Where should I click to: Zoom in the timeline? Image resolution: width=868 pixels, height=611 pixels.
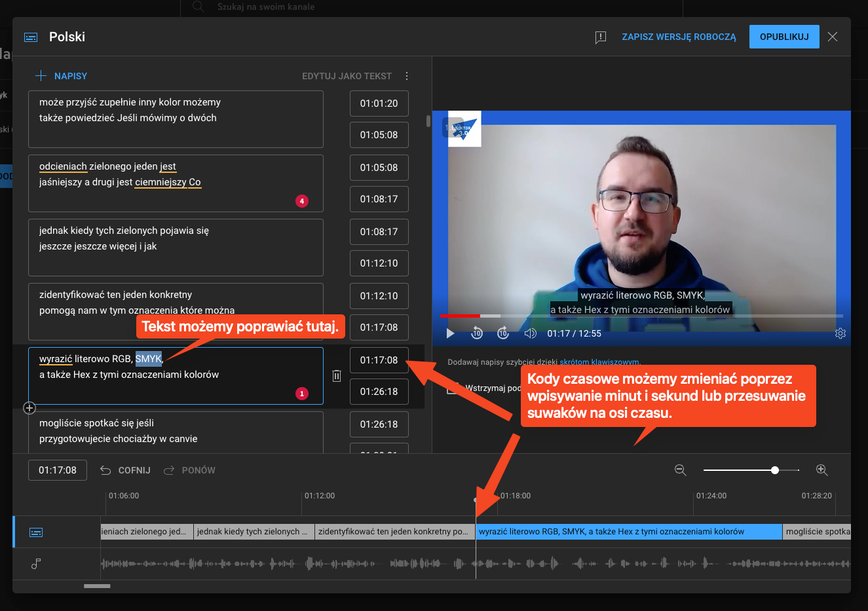point(822,470)
